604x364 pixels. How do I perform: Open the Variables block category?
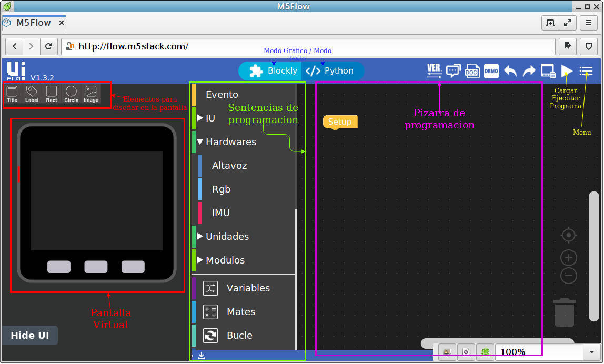pyautogui.click(x=243, y=288)
